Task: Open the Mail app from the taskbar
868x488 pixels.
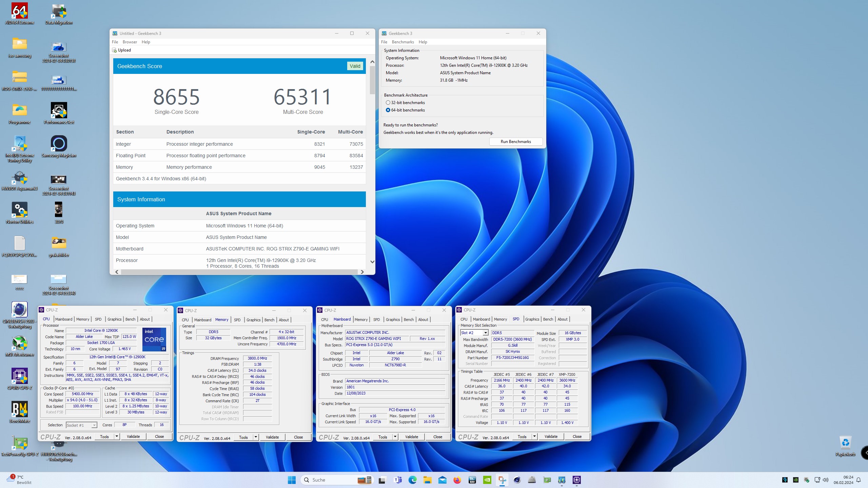Action: (442, 480)
